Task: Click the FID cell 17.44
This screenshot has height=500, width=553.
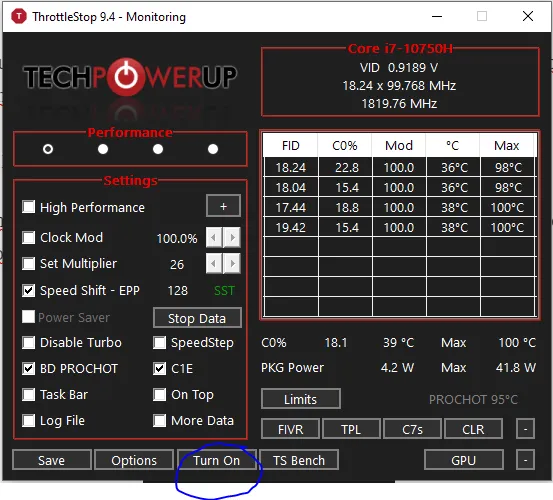Action: click(291, 207)
